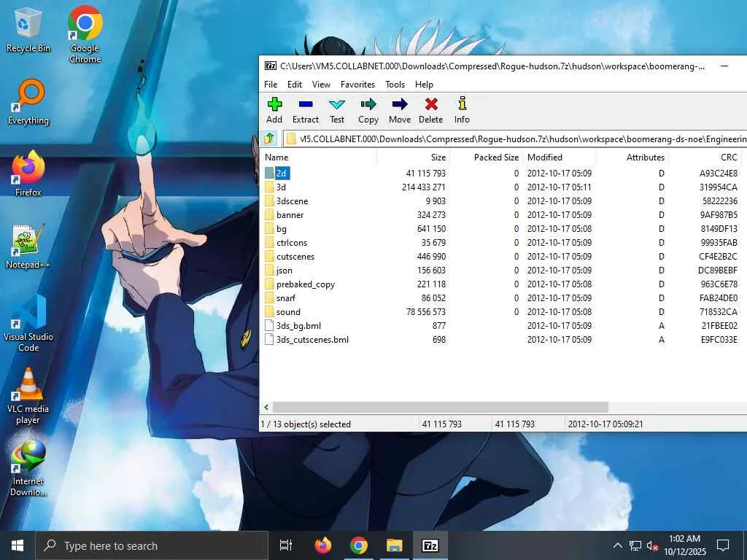Switch to Chrome in the taskbar

point(359,545)
